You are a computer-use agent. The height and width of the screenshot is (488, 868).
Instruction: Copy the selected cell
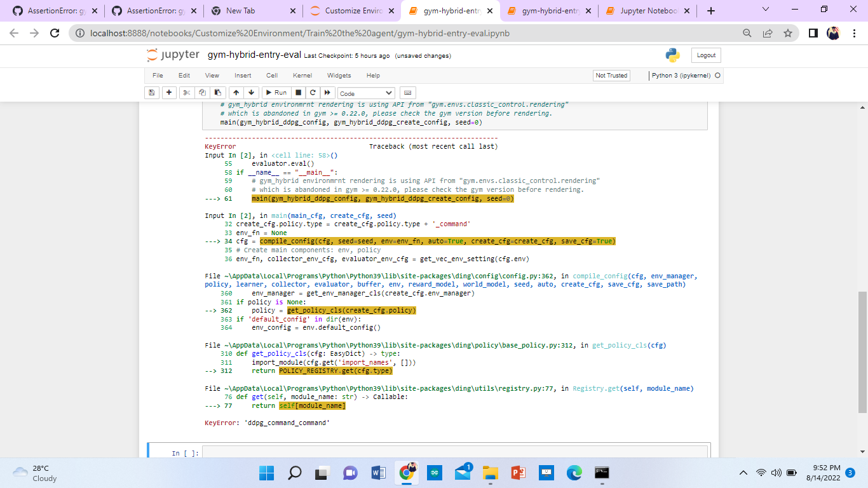(x=201, y=92)
